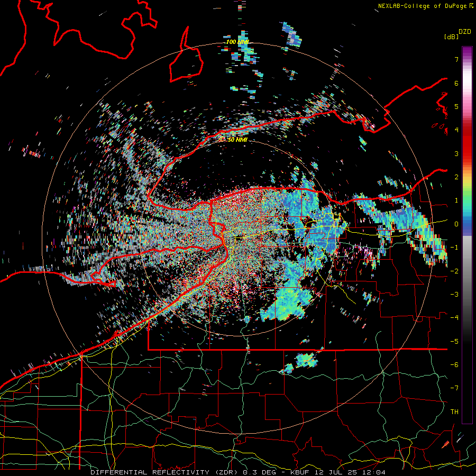Click the value -2 on color scale

point(454,271)
